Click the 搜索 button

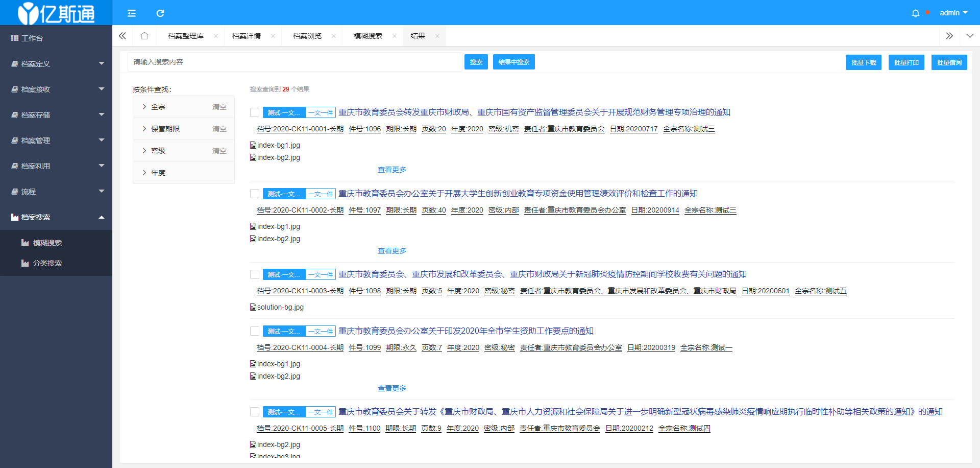pos(476,62)
